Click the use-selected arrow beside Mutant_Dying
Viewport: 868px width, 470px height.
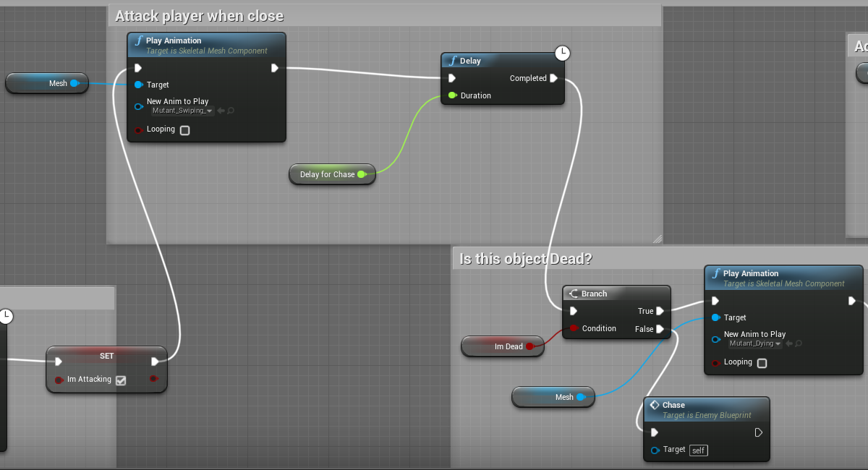(788, 343)
